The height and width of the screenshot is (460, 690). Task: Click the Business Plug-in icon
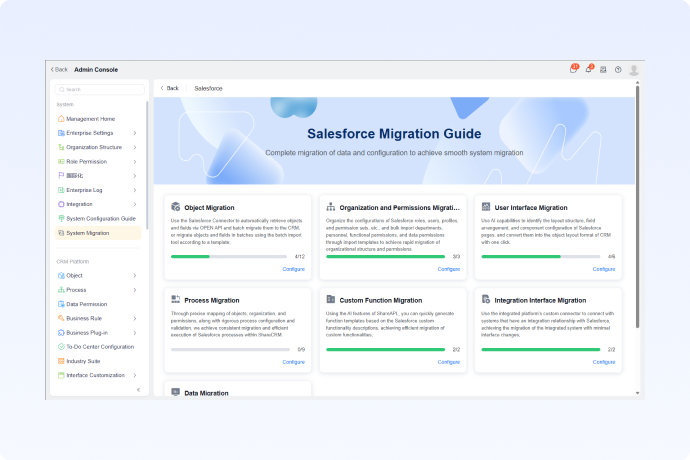click(61, 333)
